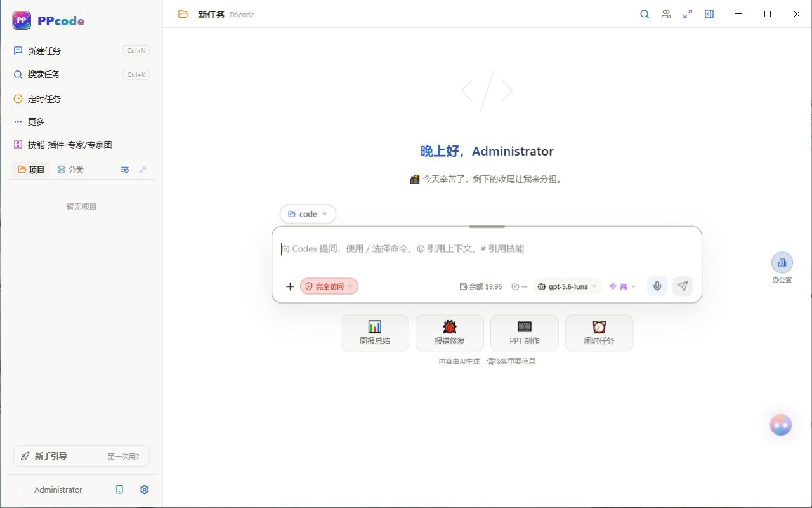Open search from the title bar magnifier
The height and width of the screenshot is (508, 812).
[645, 14]
